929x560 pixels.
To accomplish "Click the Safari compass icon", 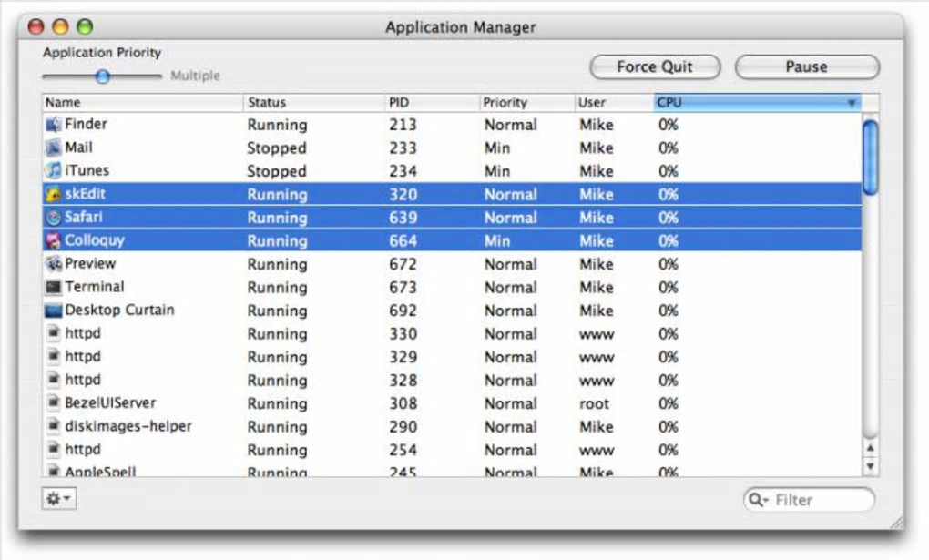I will [54, 218].
